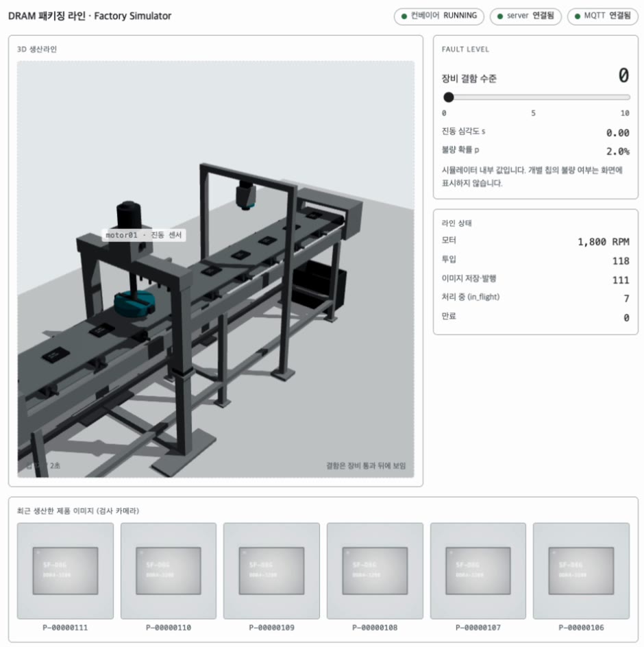Click the inspection camera in 3D view
The height and width of the screenshot is (647, 644).
246,195
